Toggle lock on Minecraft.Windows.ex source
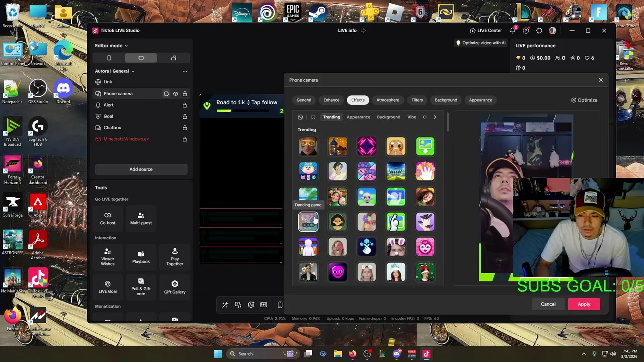Viewport: 644px width, 362px height. coord(185,139)
